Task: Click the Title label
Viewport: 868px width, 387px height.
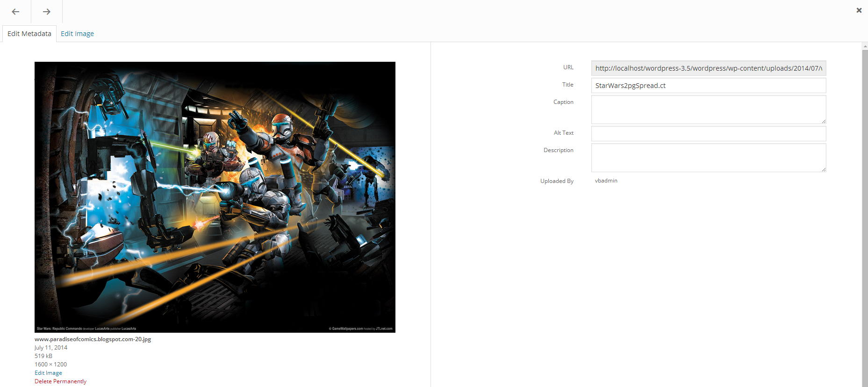Action: click(567, 85)
